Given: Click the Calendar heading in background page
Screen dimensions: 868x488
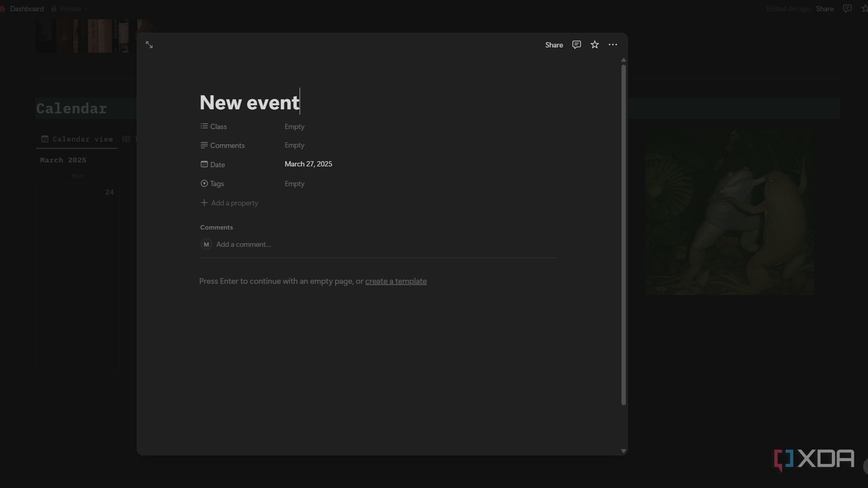Looking at the screenshot, I should (x=72, y=109).
